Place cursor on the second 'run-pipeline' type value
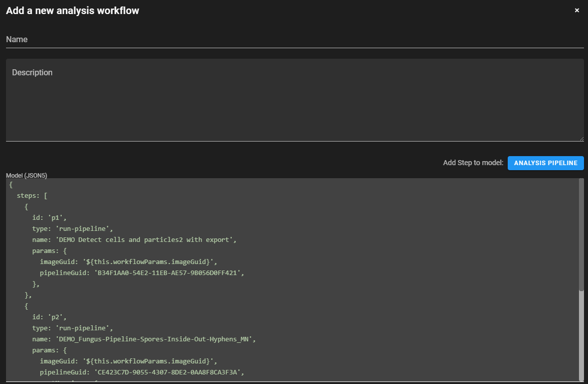The height and width of the screenshot is (384, 588). (x=83, y=328)
